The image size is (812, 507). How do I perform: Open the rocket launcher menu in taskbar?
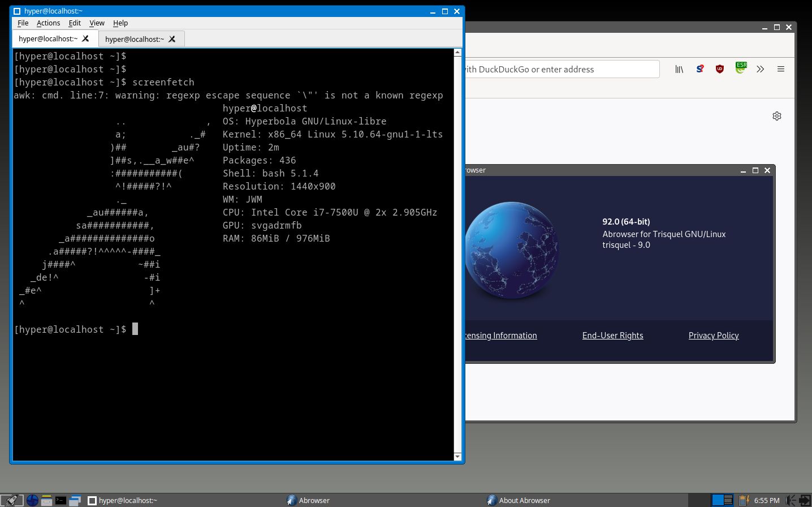click(12, 500)
